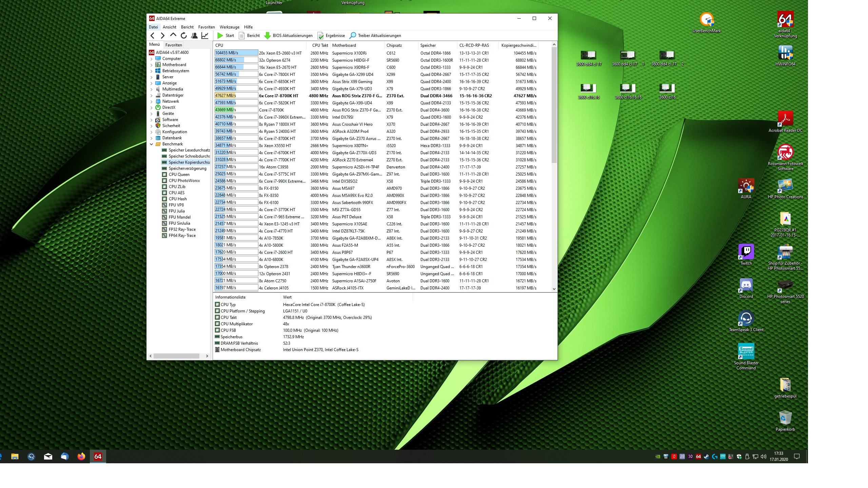Open the Bericht menu
The height and width of the screenshot is (488, 868).
click(x=187, y=27)
